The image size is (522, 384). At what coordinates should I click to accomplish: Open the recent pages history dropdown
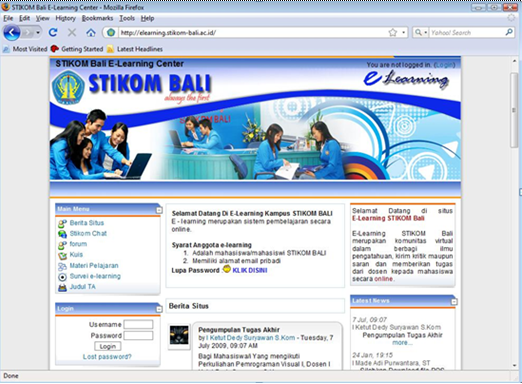coord(38,33)
